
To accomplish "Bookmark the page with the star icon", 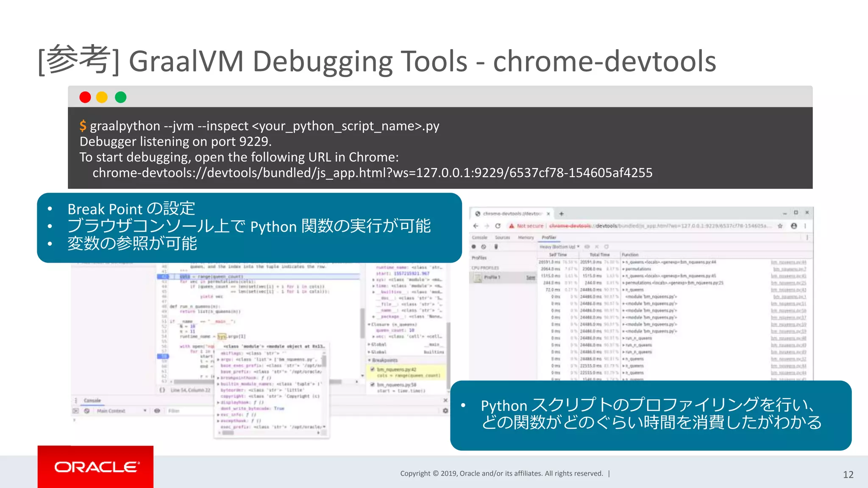I will pos(780,226).
